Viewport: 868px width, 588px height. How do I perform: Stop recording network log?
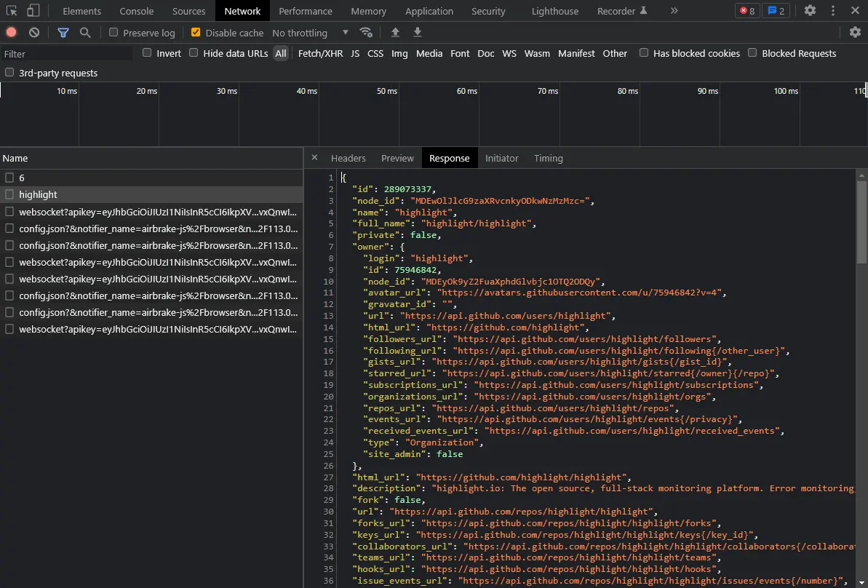pyautogui.click(x=10, y=32)
